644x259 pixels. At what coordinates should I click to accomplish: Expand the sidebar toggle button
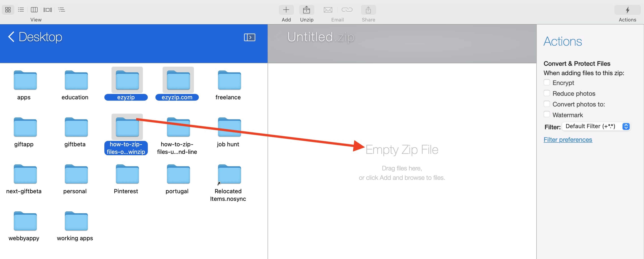[x=250, y=37]
